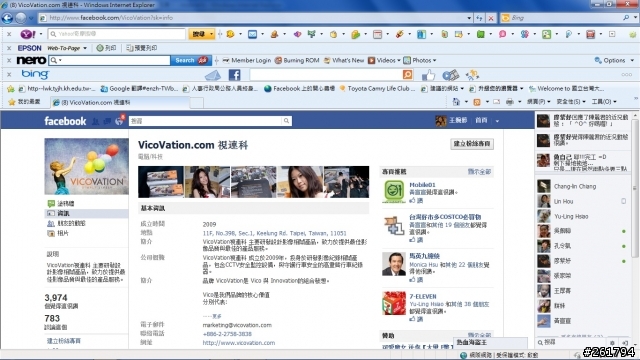640x360 pixels.
Task: Close the Yahoo toolbar with its X
Action: (9, 34)
